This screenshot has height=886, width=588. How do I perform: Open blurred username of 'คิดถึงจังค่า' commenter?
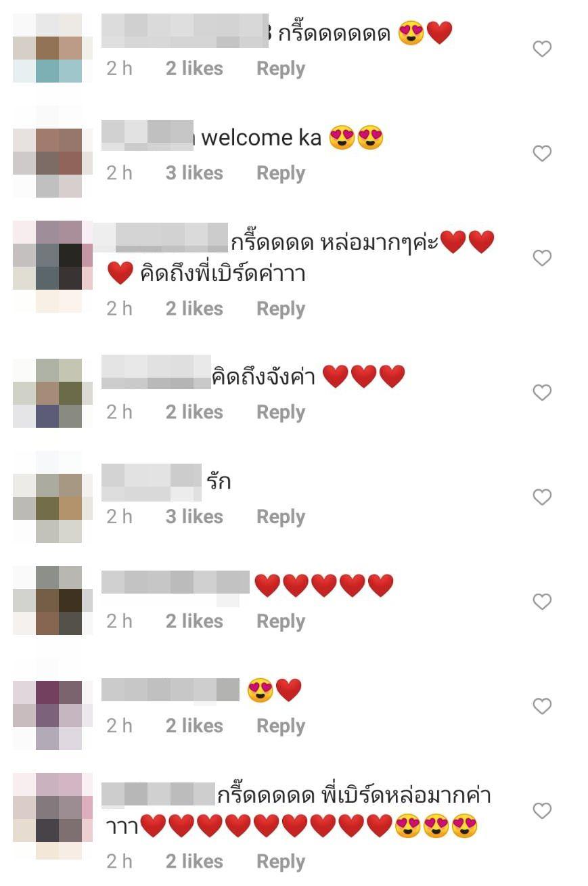point(156,374)
